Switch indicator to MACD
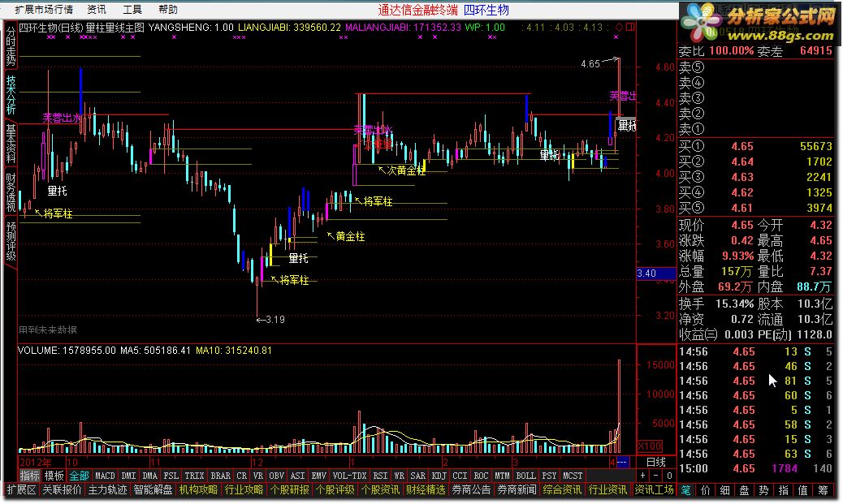The height and width of the screenshot is (504, 843). (105, 476)
